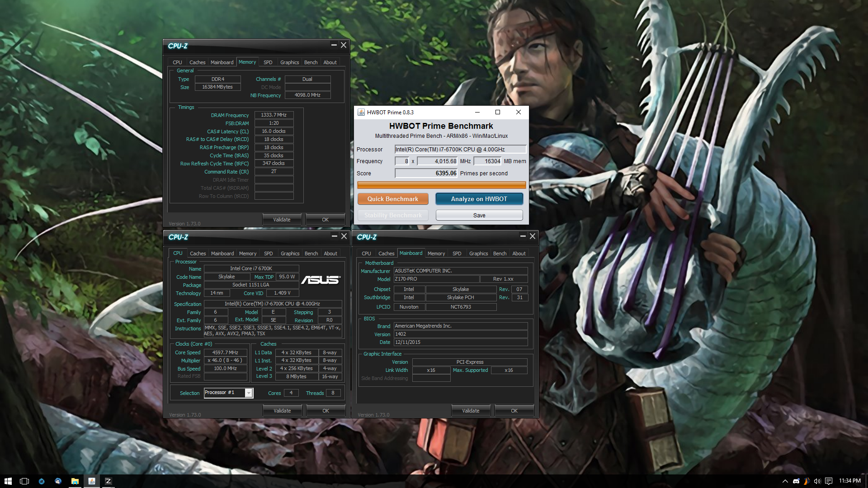Click the NB Frequency value 4098.0 MHz
Image resolution: width=868 pixels, height=488 pixels.
click(x=307, y=95)
